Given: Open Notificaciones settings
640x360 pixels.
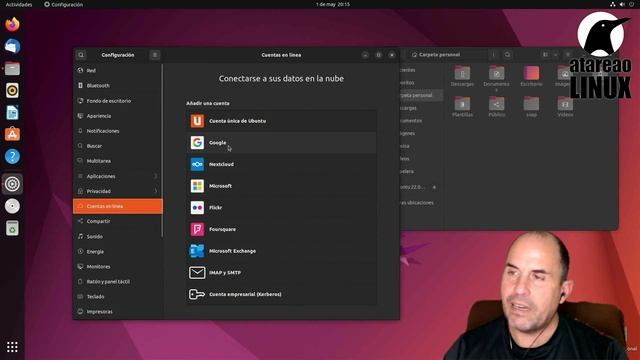Looking at the screenshot, I should click(x=118, y=131).
